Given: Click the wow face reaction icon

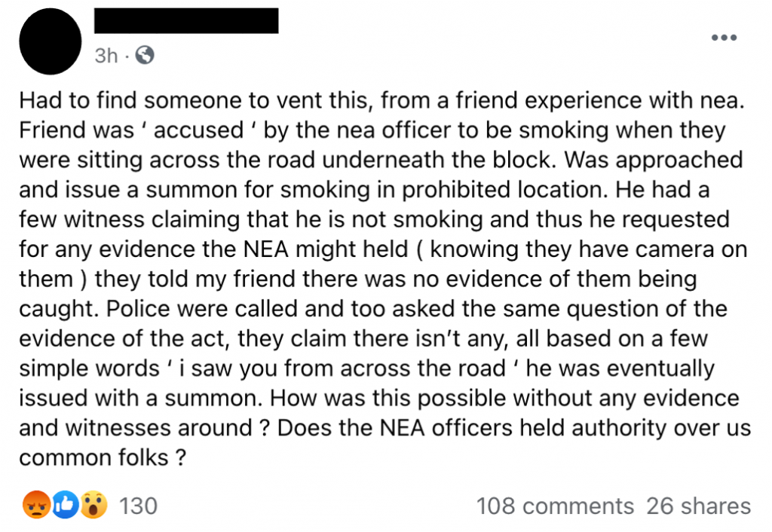Looking at the screenshot, I should click(93, 505).
